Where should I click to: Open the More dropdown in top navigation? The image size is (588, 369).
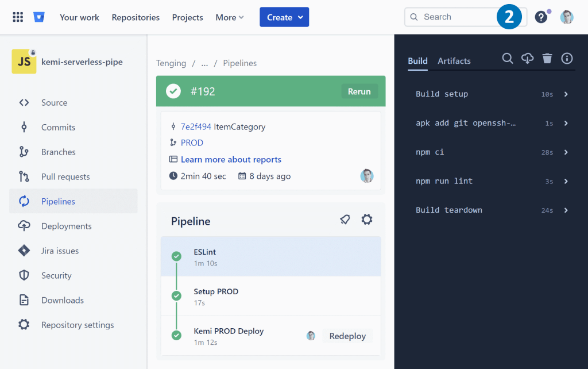click(x=230, y=17)
